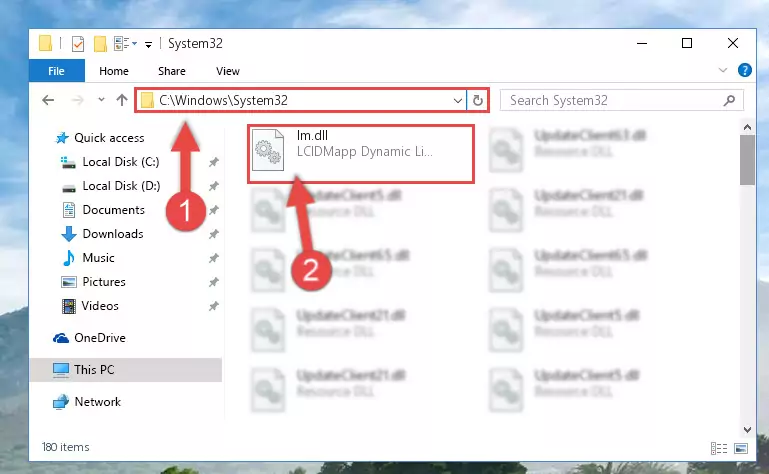Go back with the Back arrow
This screenshot has height=474, width=769.
48,100
